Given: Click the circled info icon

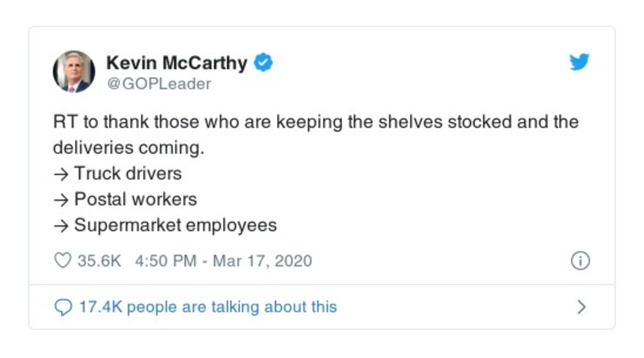Looking at the screenshot, I should 580,261.
